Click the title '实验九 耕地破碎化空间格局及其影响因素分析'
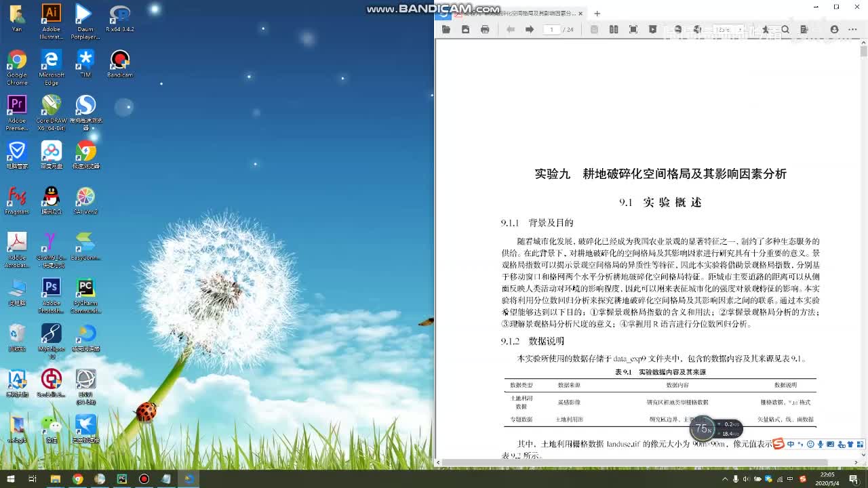 point(660,174)
